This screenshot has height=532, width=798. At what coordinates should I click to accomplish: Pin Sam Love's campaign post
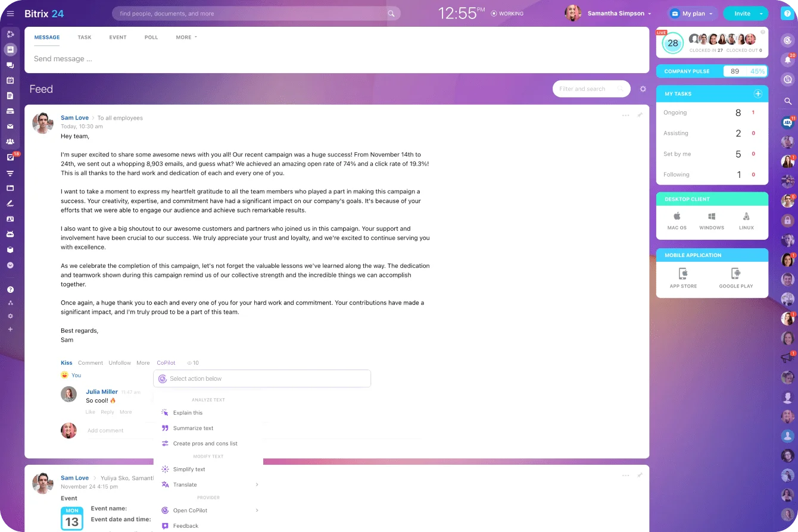(640, 115)
